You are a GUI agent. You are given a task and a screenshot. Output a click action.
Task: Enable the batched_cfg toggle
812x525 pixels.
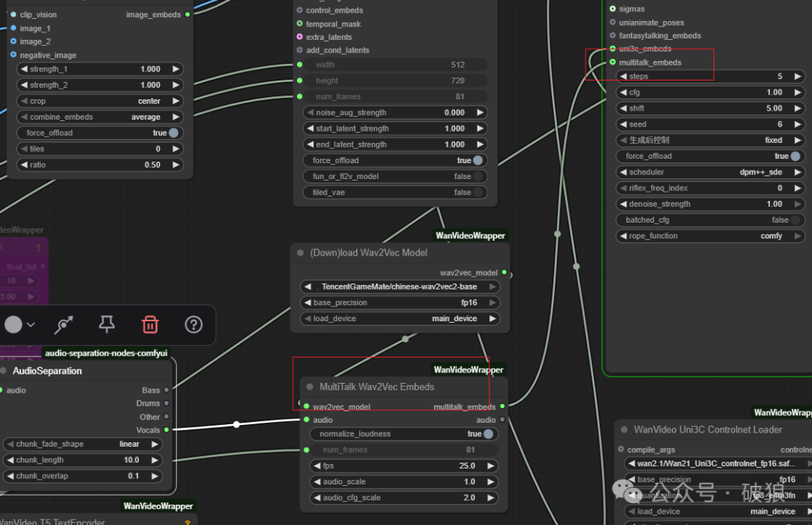tap(795, 220)
